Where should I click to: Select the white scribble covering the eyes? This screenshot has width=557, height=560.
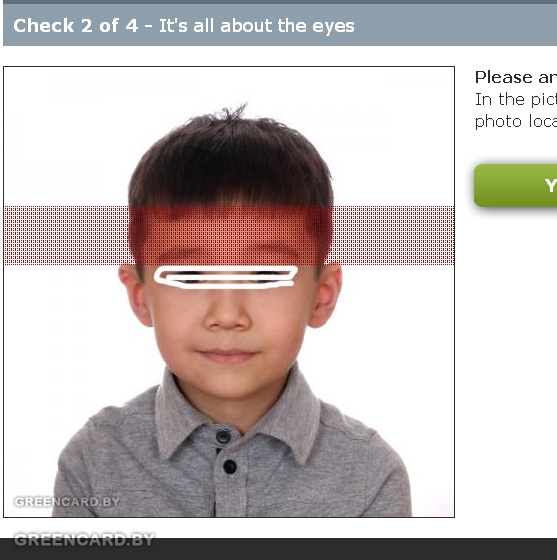(226, 277)
